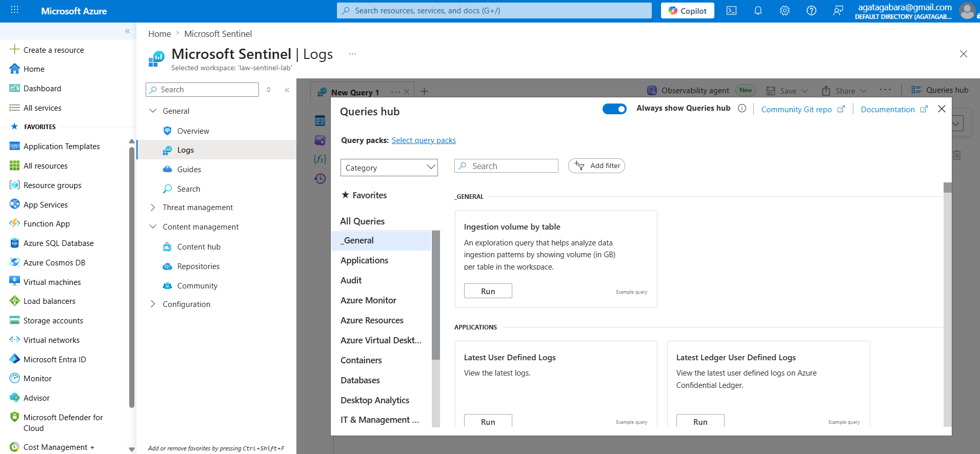Select Content hub menu item
Image resolution: width=980 pixels, height=454 pixels.
198,247
